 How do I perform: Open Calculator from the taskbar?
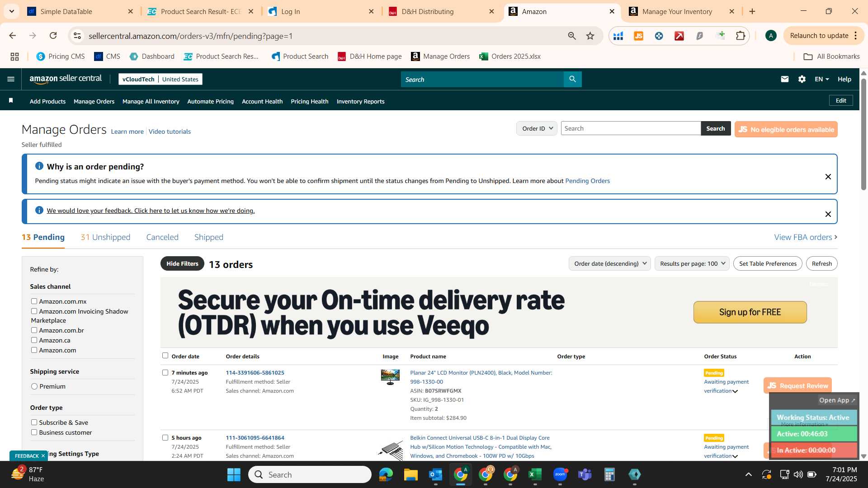click(x=609, y=474)
